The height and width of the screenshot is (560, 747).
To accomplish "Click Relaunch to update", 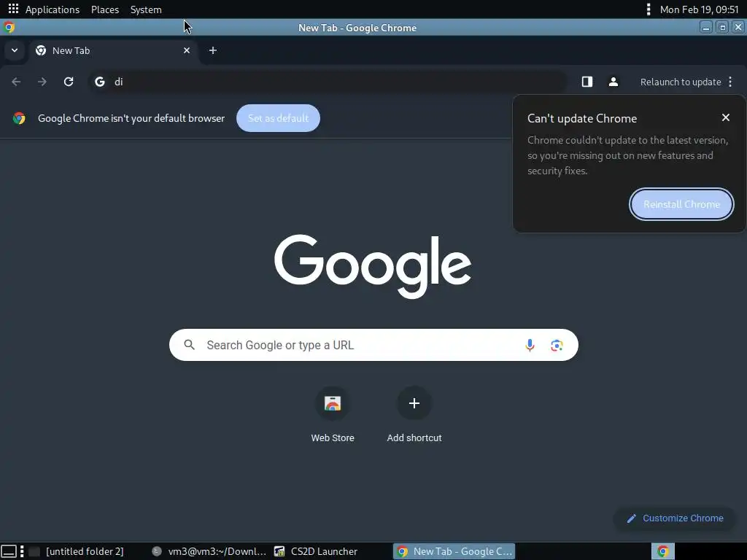I will 681,82.
